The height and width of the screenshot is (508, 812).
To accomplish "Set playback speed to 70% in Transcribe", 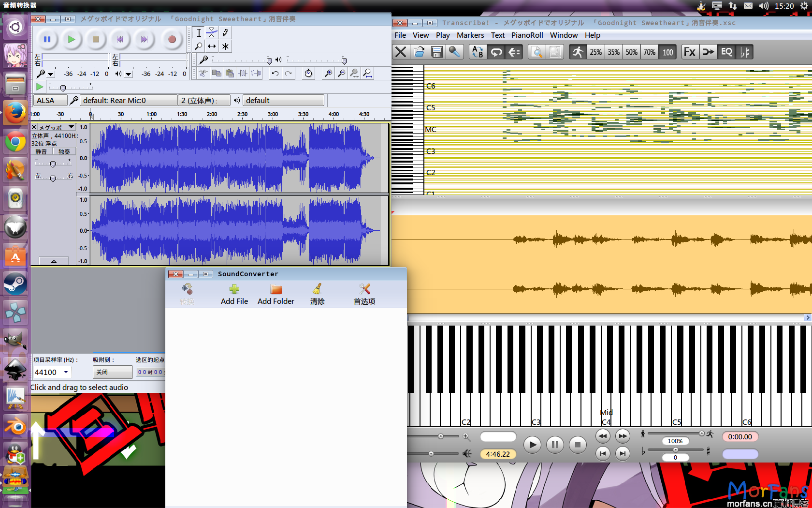I will 649,52.
